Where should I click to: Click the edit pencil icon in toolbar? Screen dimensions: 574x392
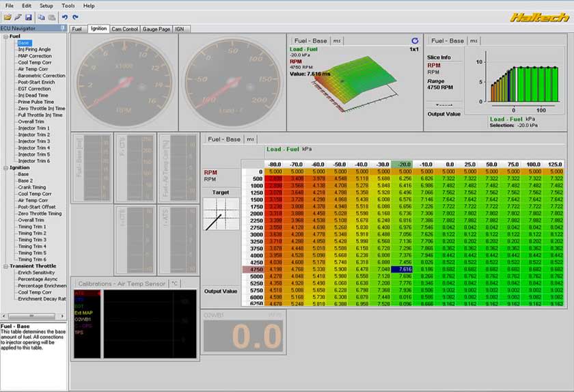(x=18, y=16)
